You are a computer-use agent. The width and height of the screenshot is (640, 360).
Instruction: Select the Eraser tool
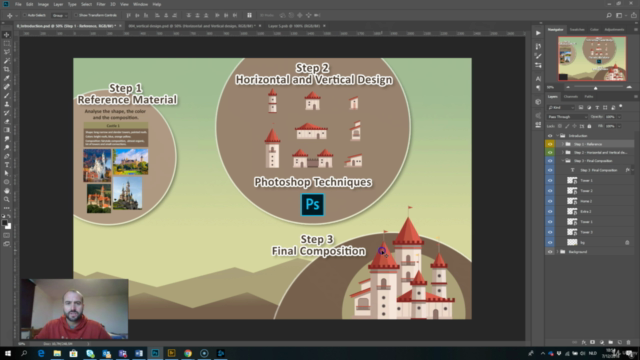pos(7,121)
